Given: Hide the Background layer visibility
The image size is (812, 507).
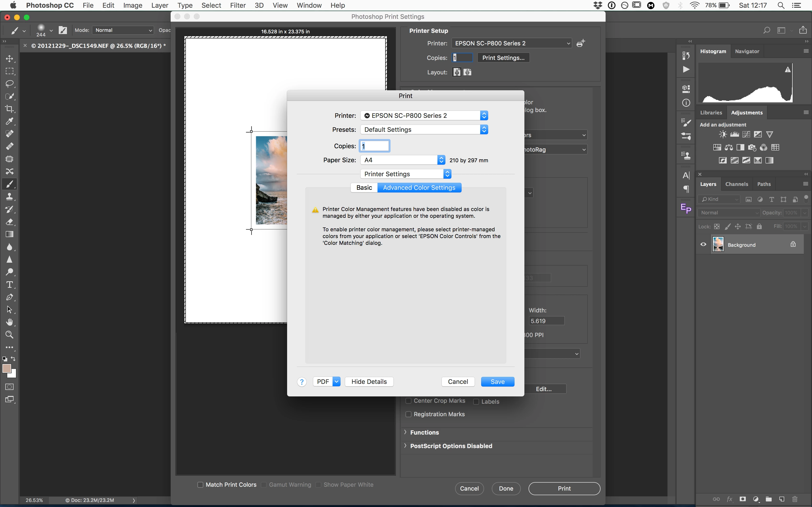Looking at the screenshot, I should [x=703, y=244].
